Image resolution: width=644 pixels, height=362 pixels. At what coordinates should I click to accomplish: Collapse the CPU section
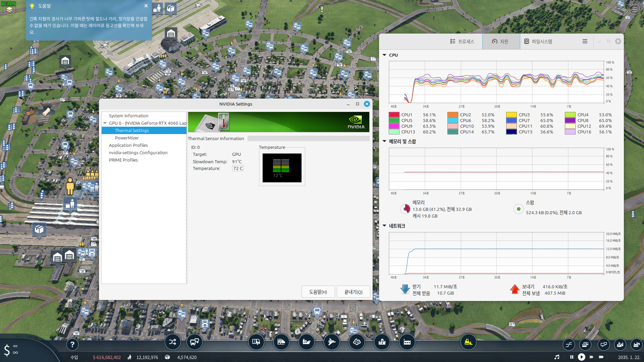click(x=384, y=55)
